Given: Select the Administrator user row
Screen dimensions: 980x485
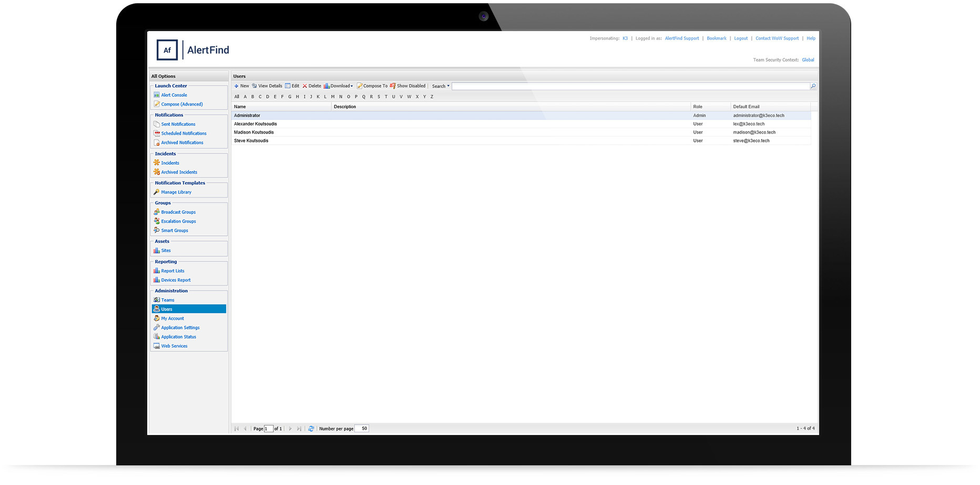Looking at the screenshot, I should 521,116.
